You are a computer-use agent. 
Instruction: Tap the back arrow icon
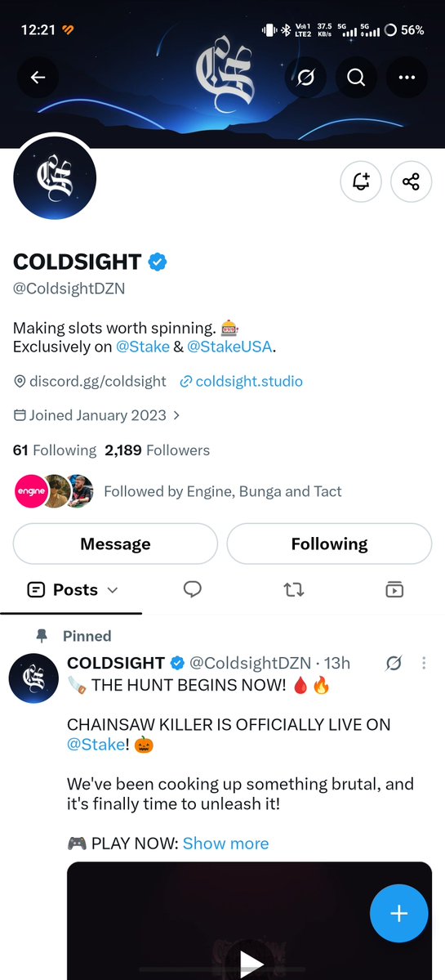click(x=38, y=78)
